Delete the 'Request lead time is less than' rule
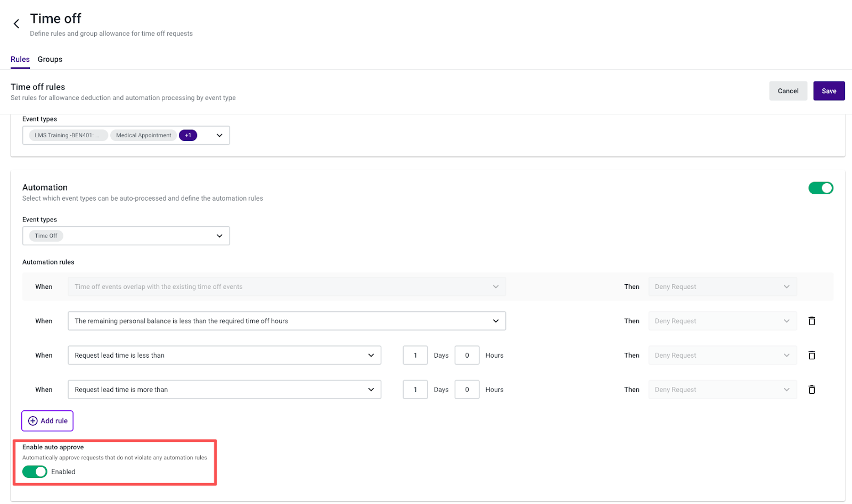Viewport: 852px width, 504px height. [x=812, y=355]
